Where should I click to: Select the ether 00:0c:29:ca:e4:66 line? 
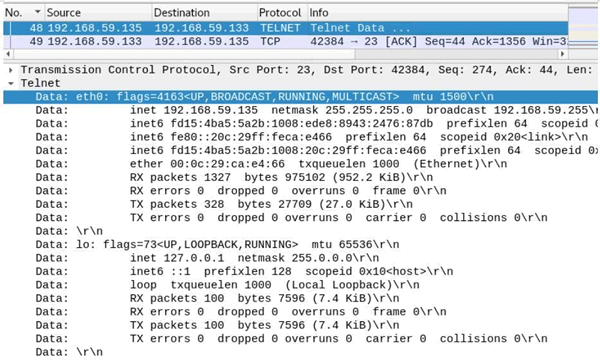[300, 164]
